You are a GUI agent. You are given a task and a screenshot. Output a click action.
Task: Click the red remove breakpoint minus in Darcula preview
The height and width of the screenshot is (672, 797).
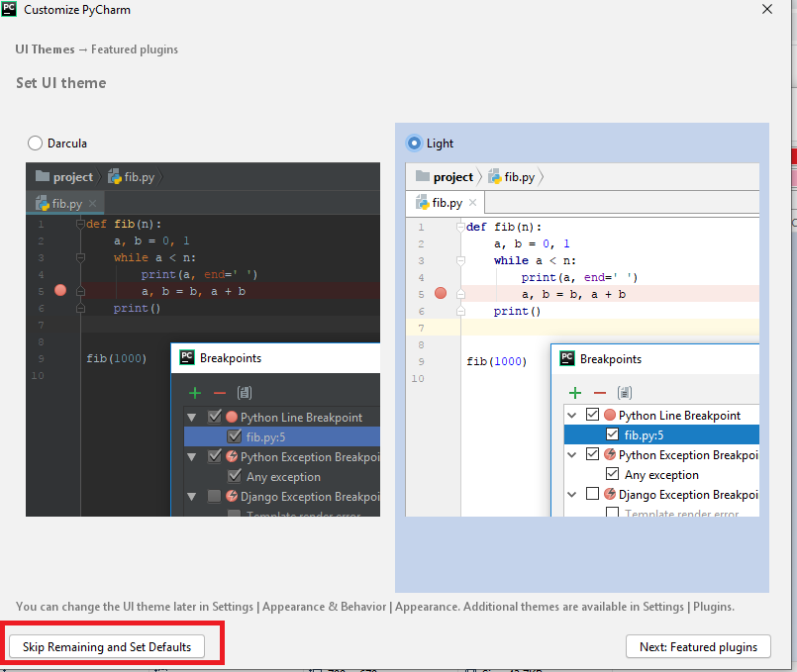click(x=220, y=393)
